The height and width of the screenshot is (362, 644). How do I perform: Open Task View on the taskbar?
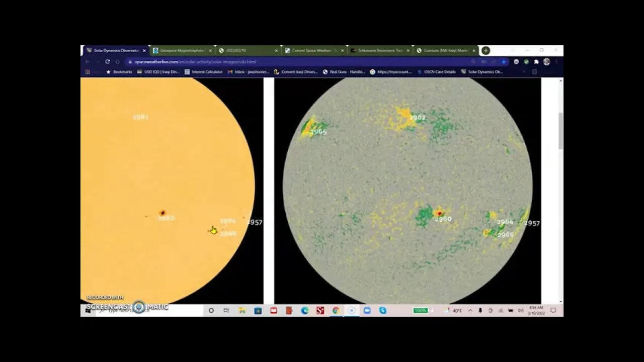226,311
